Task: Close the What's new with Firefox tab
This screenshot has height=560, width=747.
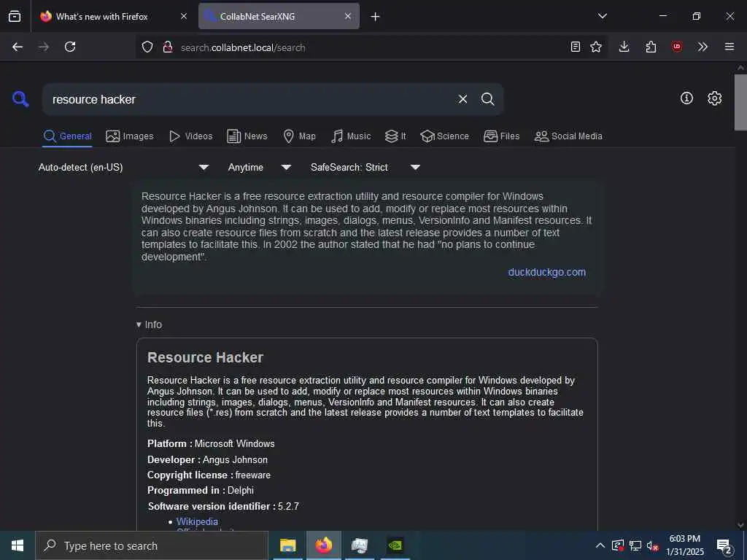Action: (184, 16)
